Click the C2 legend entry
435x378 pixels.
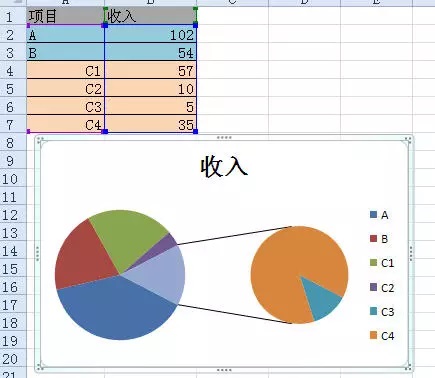click(382, 287)
